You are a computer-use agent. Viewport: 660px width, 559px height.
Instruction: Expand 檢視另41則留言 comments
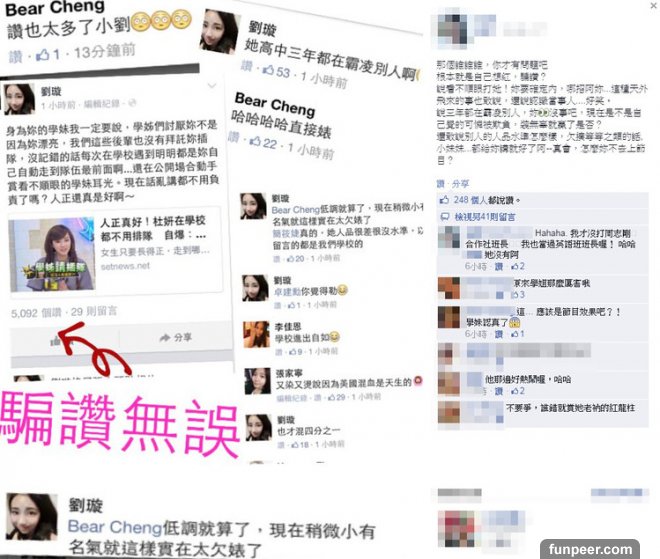pyautogui.click(x=484, y=217)
